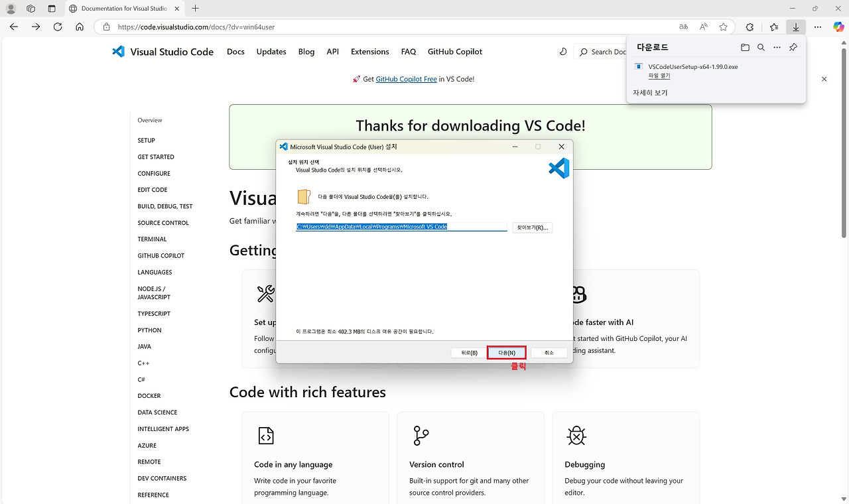This screenshot has width=849, height=504.
Task: Dismiss the Copilot announcement banner
Action: (824, 79)
